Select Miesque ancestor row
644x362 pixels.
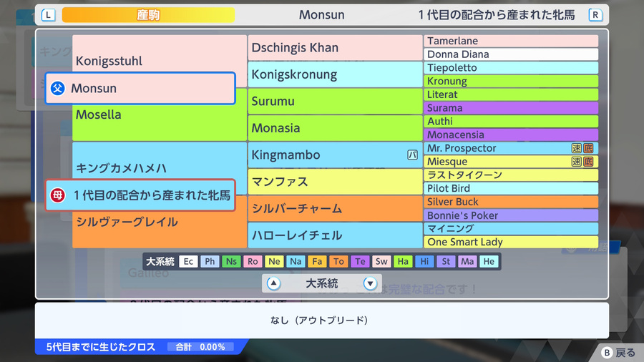[511, 162]
